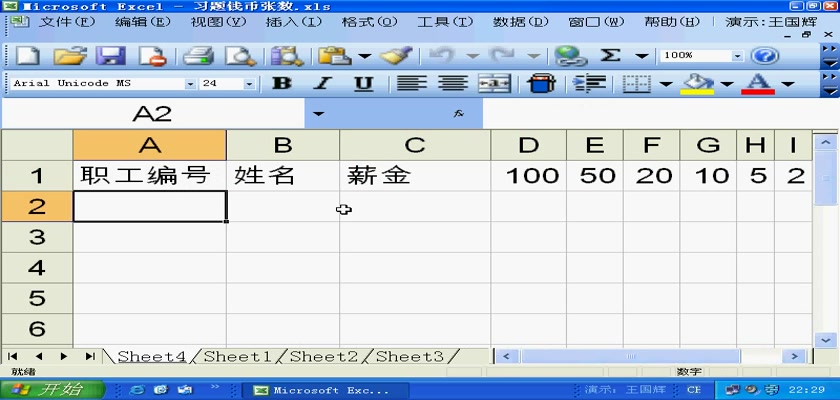Toggle bold formatting
840x400 pixels.
coord(283,84)
